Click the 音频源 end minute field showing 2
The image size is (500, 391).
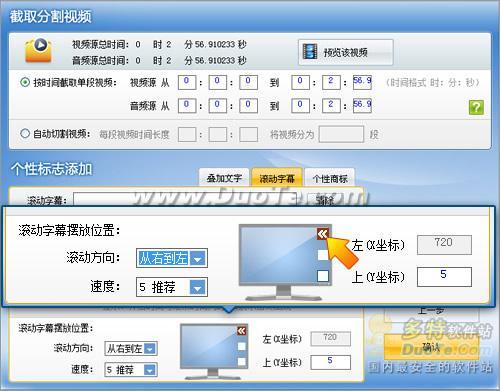pos(331,106)
